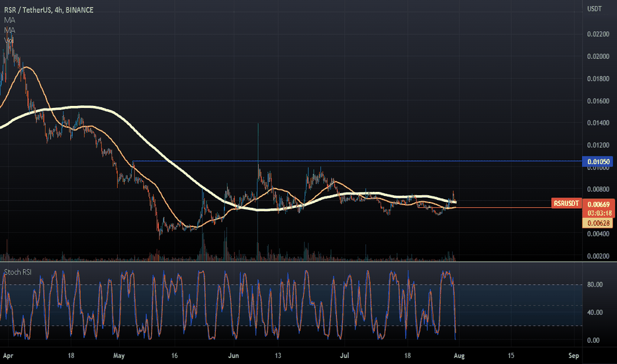Click the 0.01200 price axis value

click(598, 145)
